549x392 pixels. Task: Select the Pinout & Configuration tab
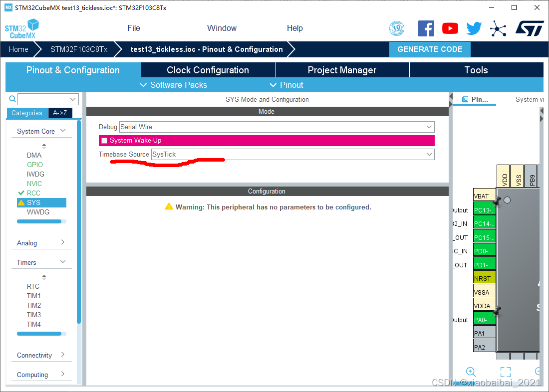73,70
